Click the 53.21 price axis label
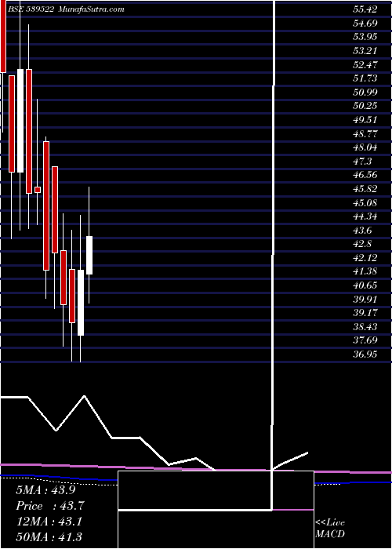The image size is (392, 549). click(x=365, y=51)
